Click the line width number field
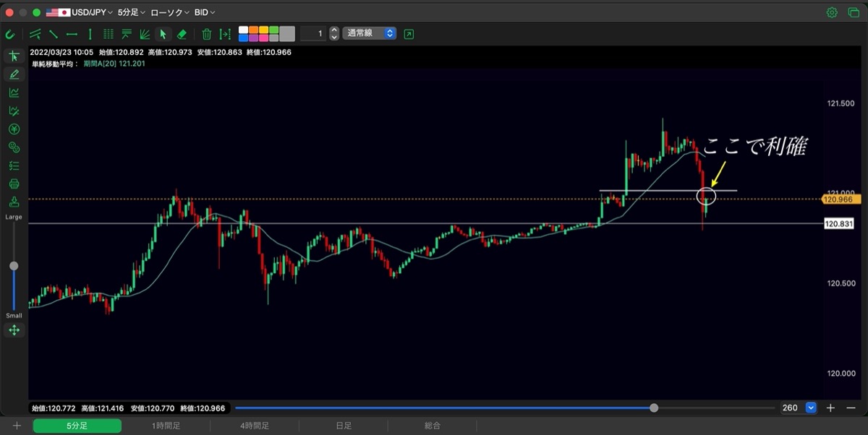 tap(313, 33)
